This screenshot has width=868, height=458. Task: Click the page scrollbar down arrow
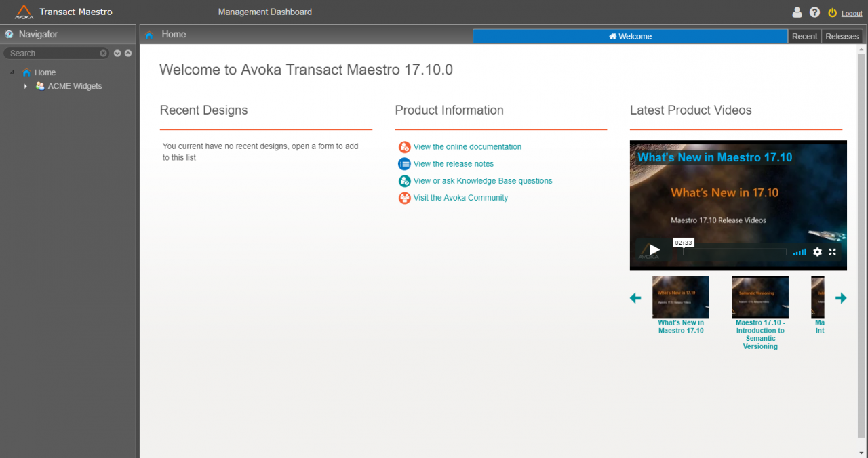tap(862, 453)
